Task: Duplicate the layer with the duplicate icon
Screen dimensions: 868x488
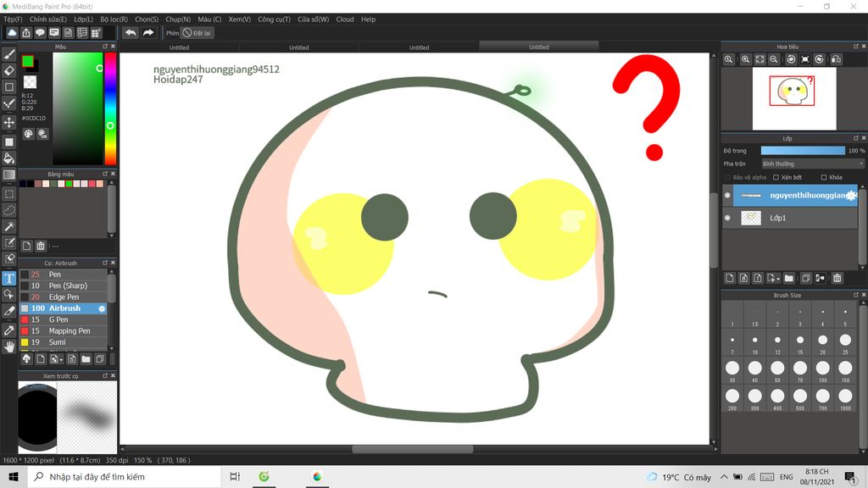Action: 805,278
